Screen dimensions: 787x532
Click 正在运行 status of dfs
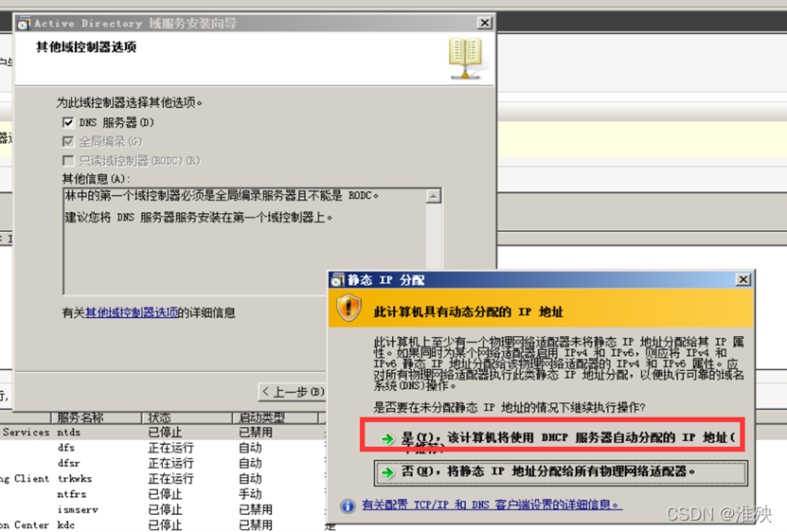coord(170,448)
